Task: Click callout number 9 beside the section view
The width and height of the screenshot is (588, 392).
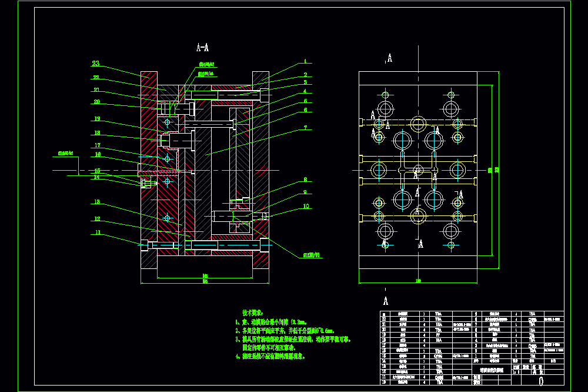Action: tap(305, 192)
